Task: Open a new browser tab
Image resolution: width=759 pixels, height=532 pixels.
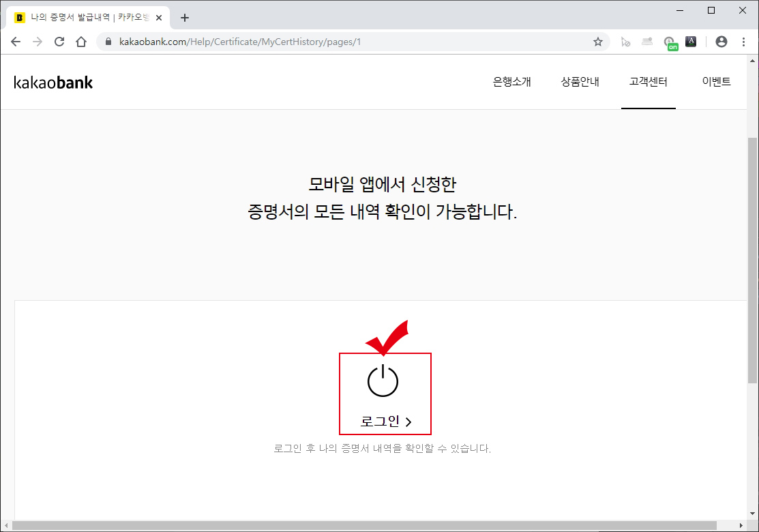Action: pyautogui.click(x=184, y=17)
